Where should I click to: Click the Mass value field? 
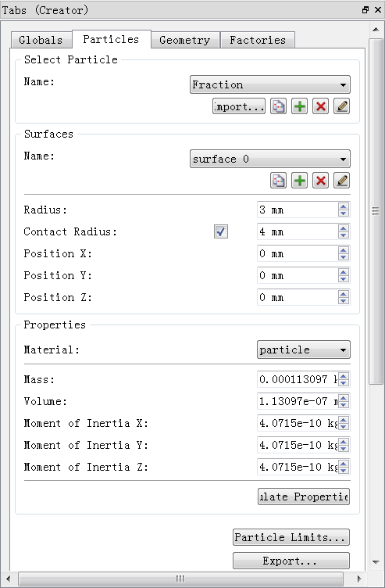point(298,379)
